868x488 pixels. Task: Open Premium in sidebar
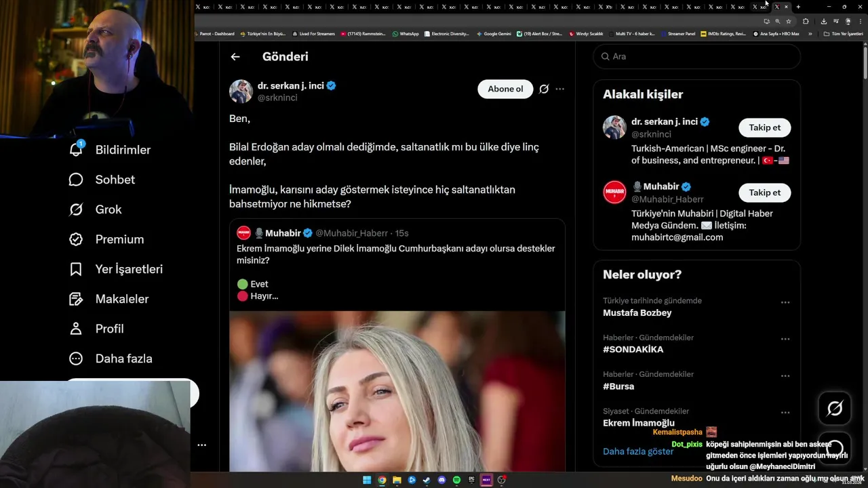106,239
